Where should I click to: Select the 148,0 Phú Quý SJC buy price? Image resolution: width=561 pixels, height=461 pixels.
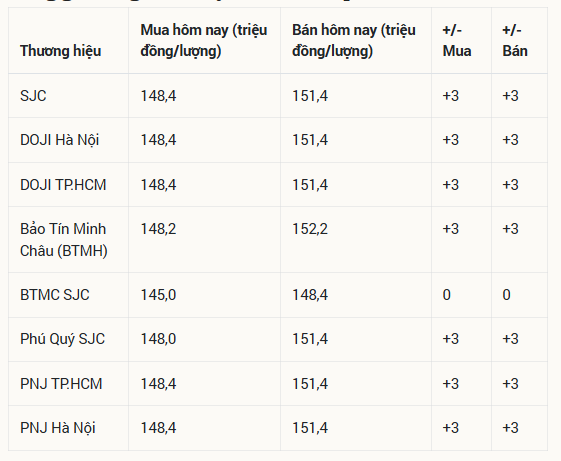click(x=158, y=339)
